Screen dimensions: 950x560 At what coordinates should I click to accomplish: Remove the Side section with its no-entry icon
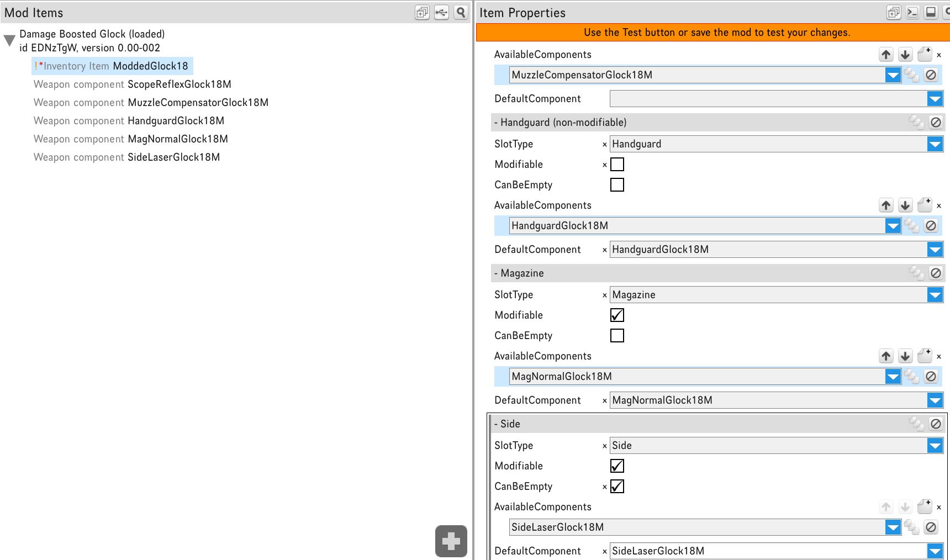tap(936, 424)
